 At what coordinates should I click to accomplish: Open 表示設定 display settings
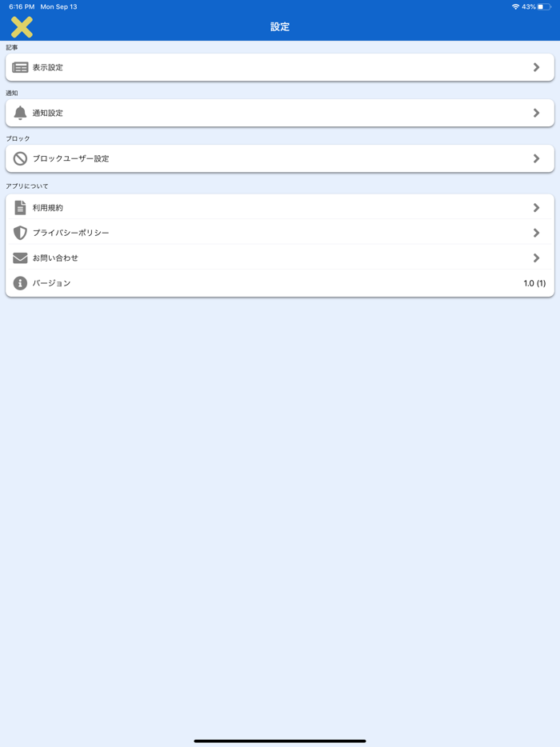(48, 68)
